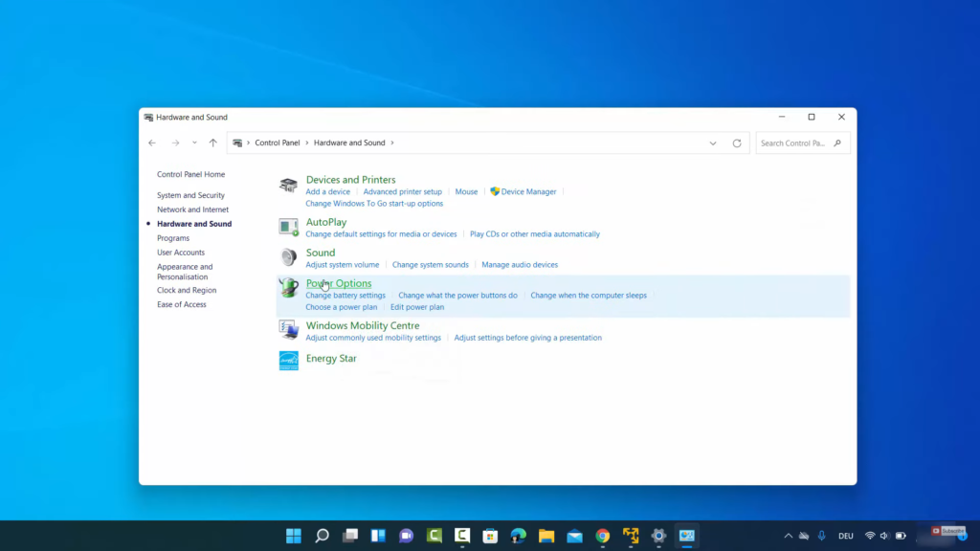Refresh the Control Panel view

pos(737,143)
